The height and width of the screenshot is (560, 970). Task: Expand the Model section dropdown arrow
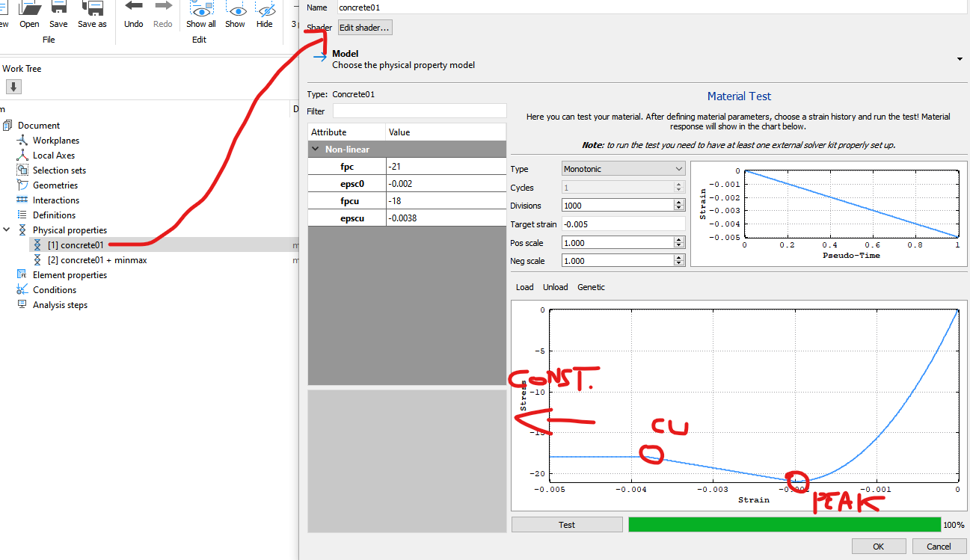[960, 59]
